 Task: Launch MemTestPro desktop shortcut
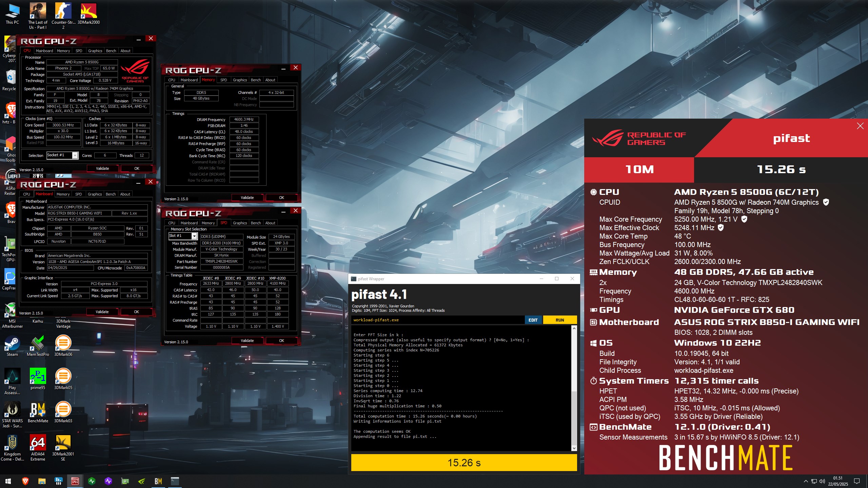click(38, 346)
